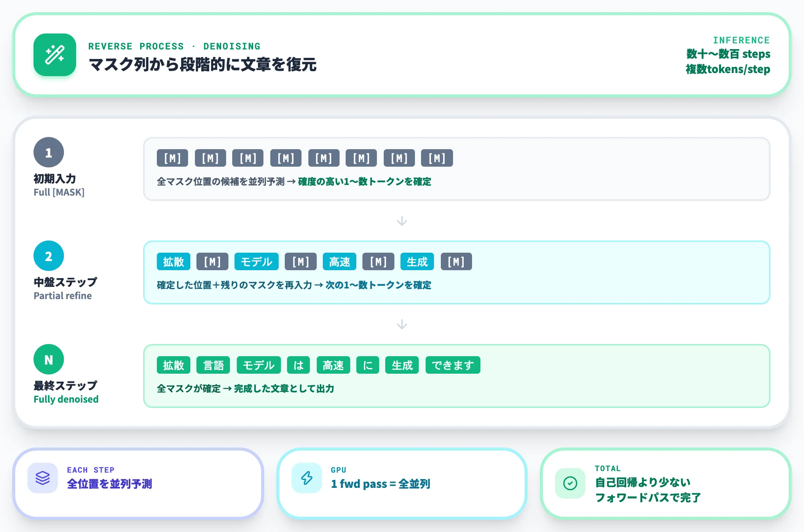Click the 確定した位置+残りのマスクを再入力 description
The height and width of the screenshot is (532, 804).
tap(234, 285)
